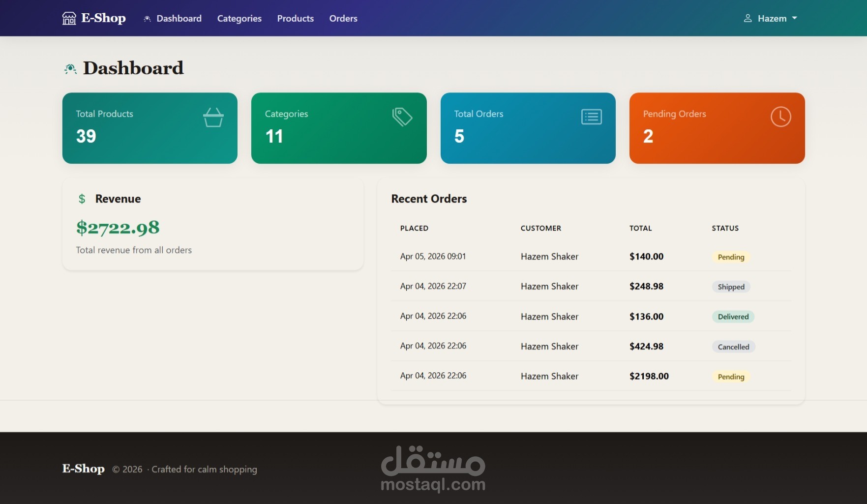Click the $136.00 order total
This screenshot has width=867, height=504.
(647, 317)
